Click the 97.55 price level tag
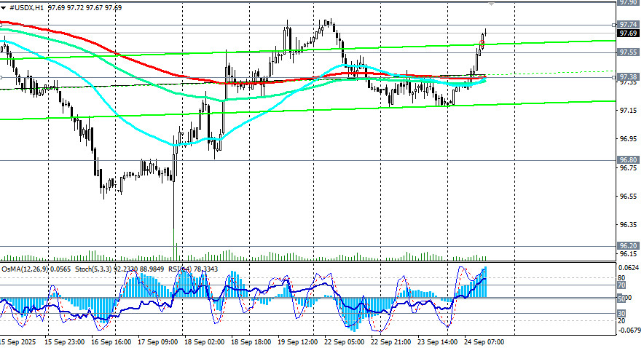 pos(628,52)
